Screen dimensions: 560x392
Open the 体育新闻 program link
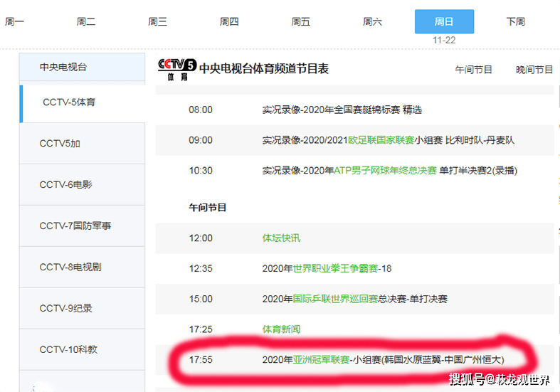pos(282,329)
